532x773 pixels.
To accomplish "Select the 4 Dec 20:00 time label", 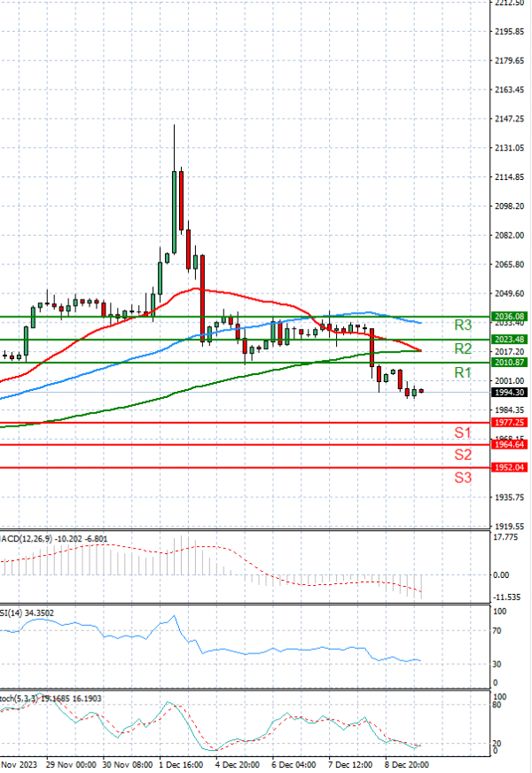I will [238, 763].
